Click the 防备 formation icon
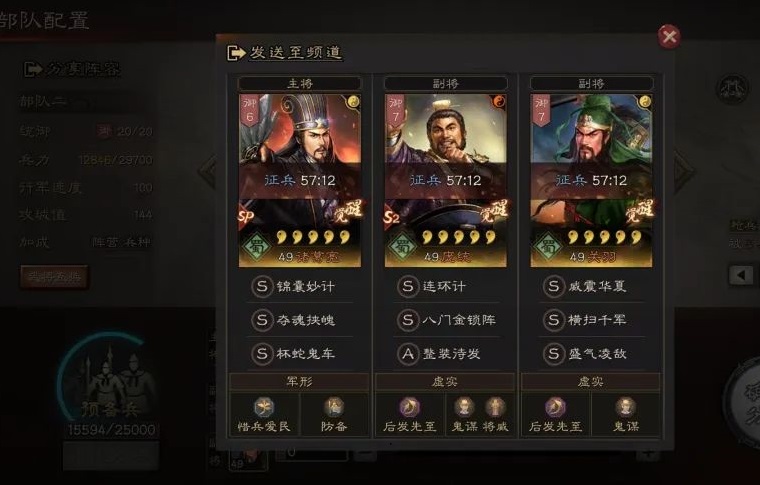Screen dimensions: 760x485 [x=334, y=407]
